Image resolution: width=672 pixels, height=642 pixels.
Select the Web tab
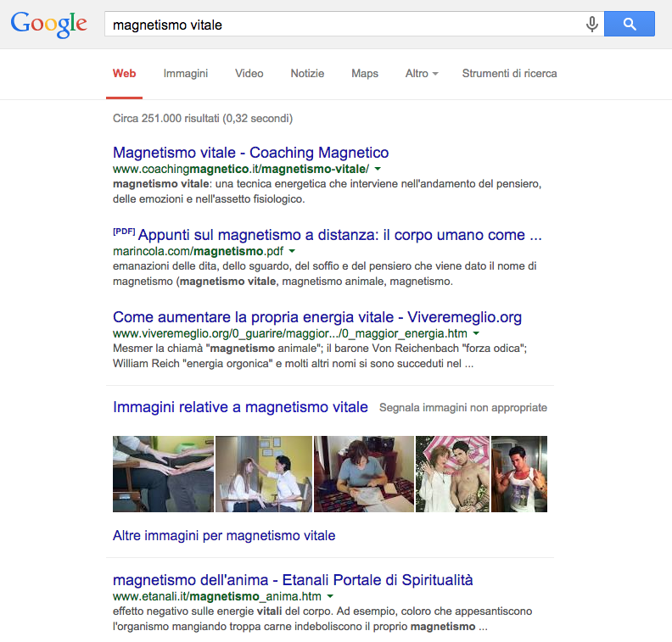124,74
